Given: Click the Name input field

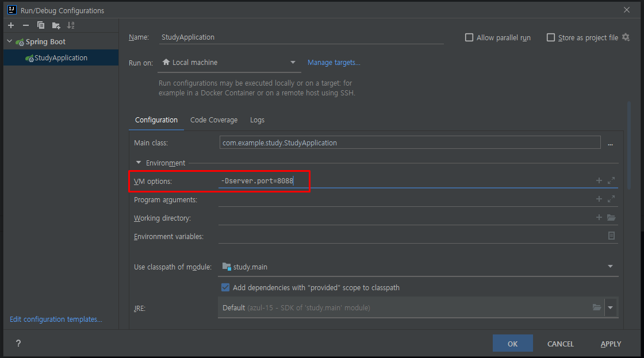Looking at the screenshot, I should [301, 37].
